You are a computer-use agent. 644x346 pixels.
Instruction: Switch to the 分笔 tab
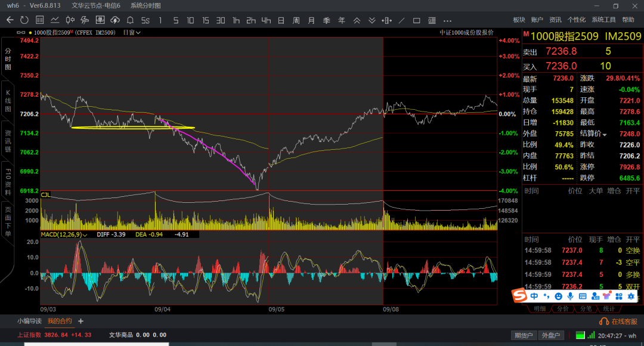(x=586, y=308)
